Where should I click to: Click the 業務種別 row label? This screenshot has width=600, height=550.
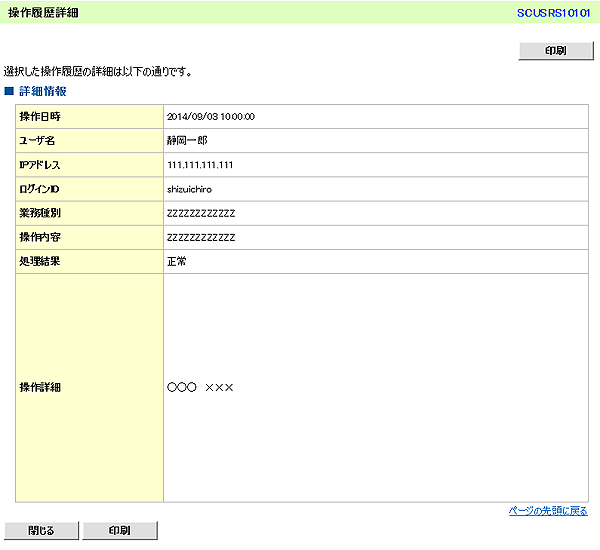40,213
